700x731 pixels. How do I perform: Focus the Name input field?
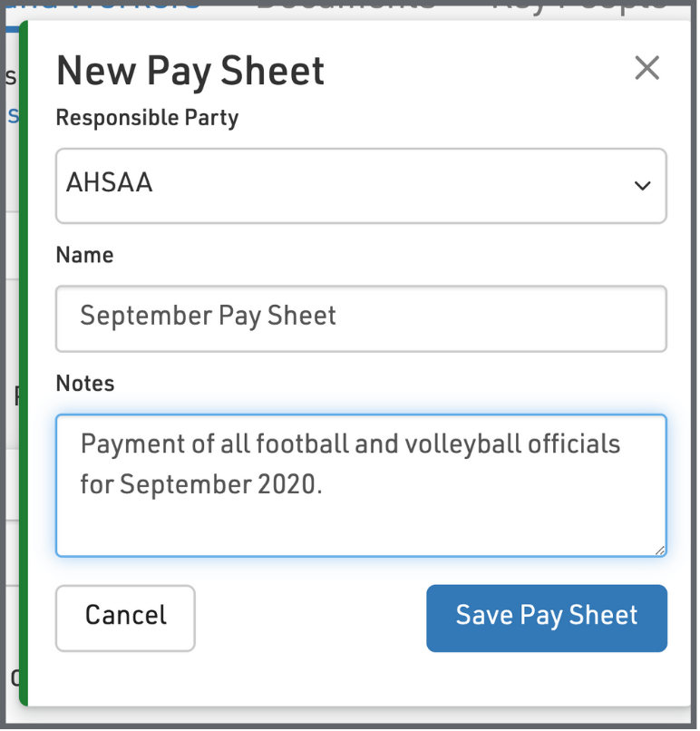(x=361, y=318)
